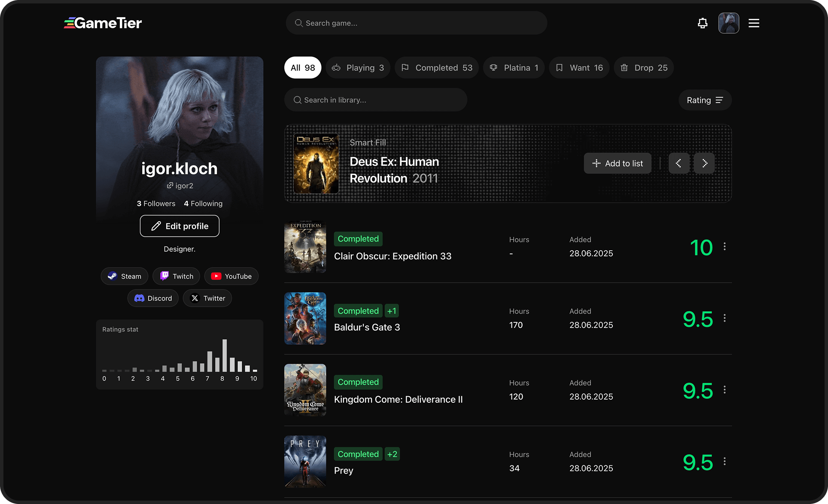Open options menu for Baldur's Gate 3
Image resolution: width=828 pixels, height=504 pixels.
click(x=725, y=318)
